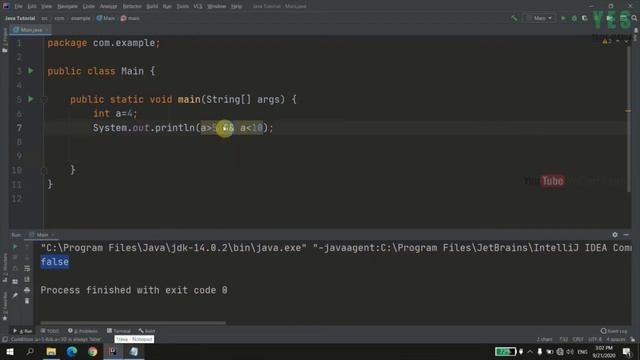Open the Analyze menu
Image resolution: width=640 pixels, height=360 pixels.
(x=108, y=7)
